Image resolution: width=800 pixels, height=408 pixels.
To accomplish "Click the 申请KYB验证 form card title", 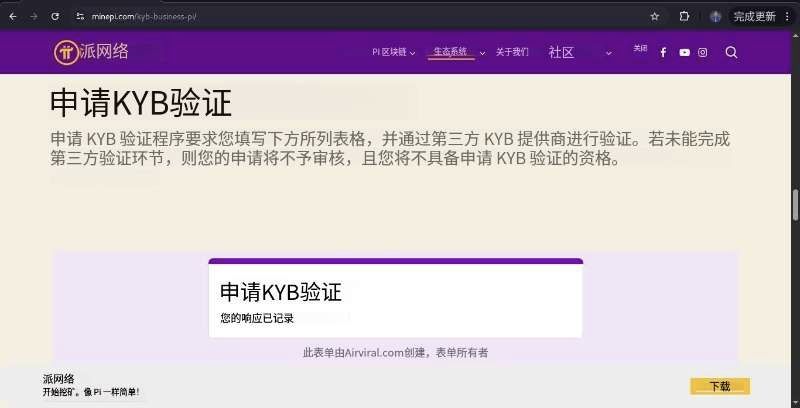I will pyautogui.click(x=281, y=292).
